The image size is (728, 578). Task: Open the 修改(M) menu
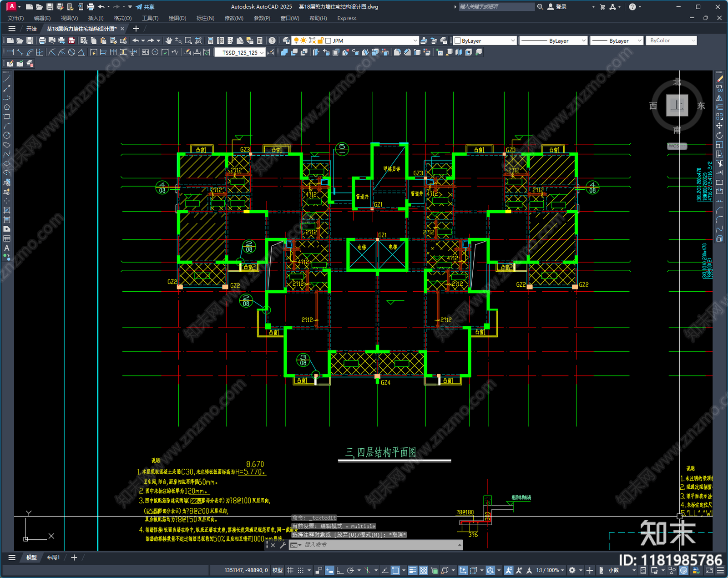click(234, 18)
